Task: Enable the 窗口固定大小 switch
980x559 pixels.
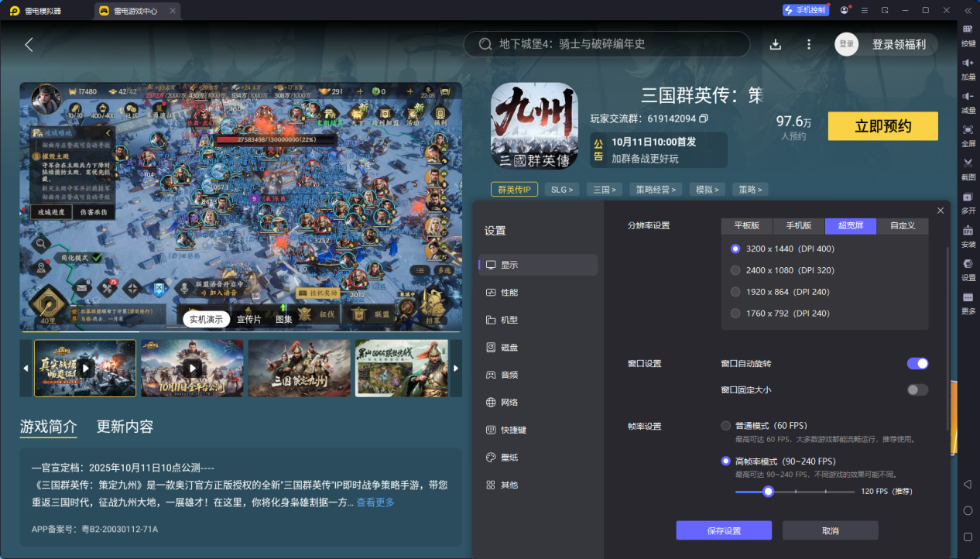Action: click(x=917, y=389)
